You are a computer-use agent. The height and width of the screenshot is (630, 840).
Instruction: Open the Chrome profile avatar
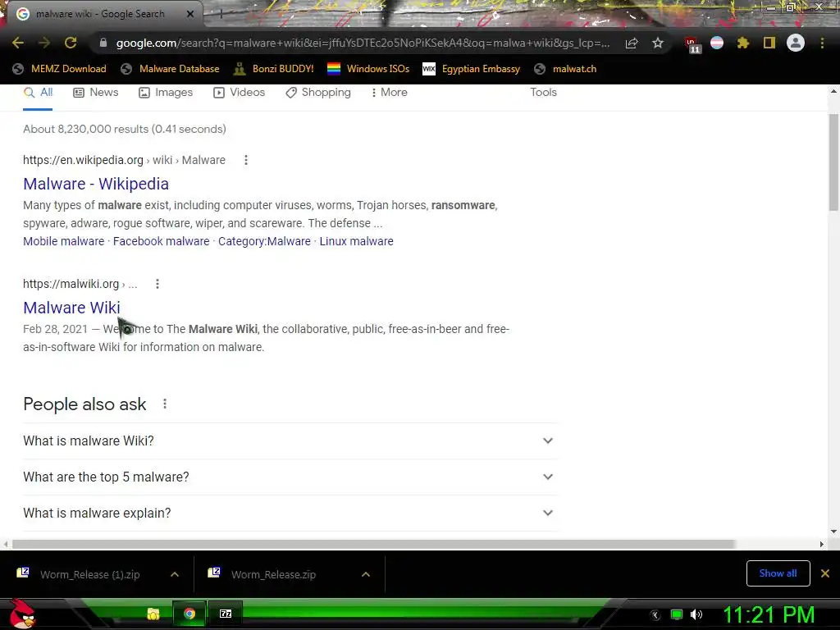(796, 43)
